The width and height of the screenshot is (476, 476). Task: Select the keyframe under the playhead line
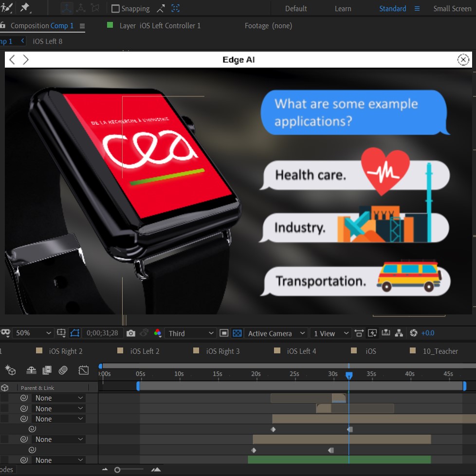coord(350,429)
